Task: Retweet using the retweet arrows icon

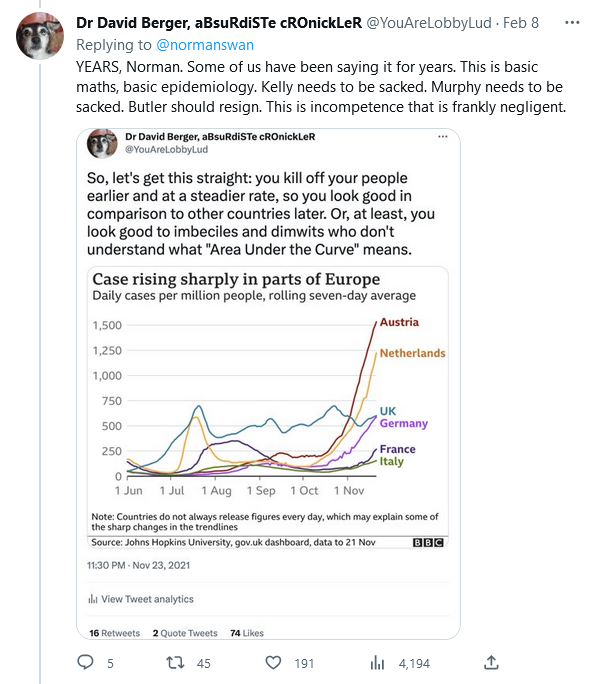Action: [x=175, y=663]
